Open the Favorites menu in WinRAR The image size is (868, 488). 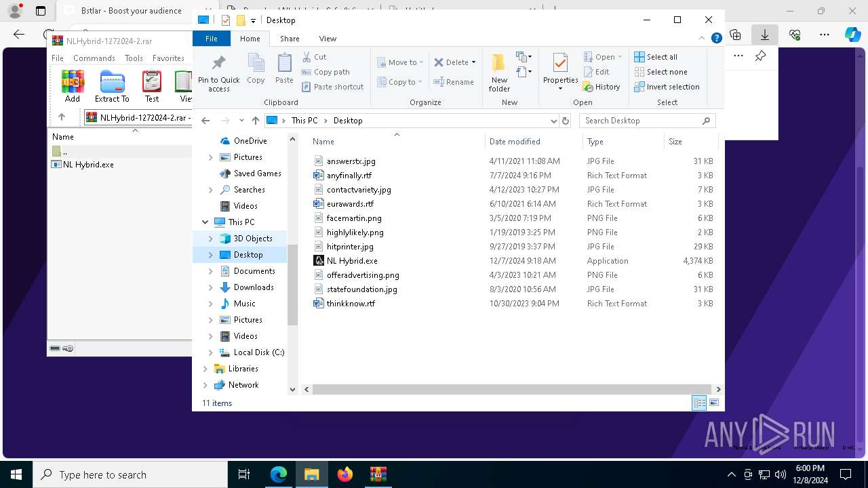[x=168, y=58]
